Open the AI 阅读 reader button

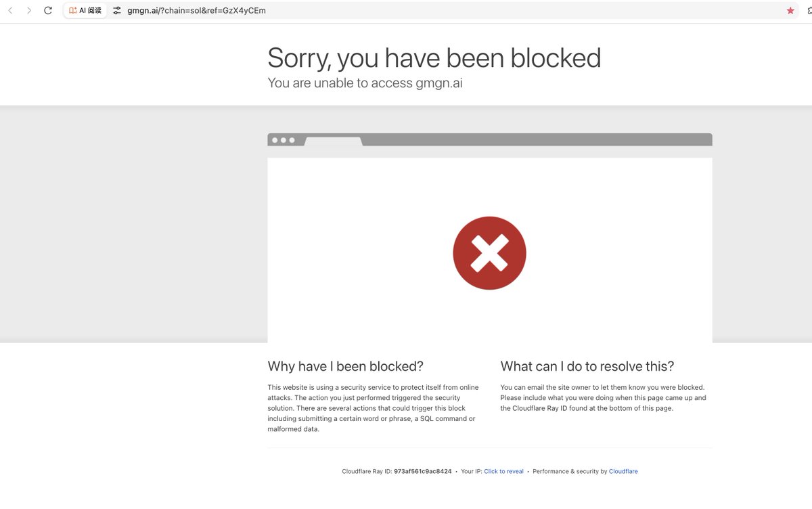click(x=85, y=11)
